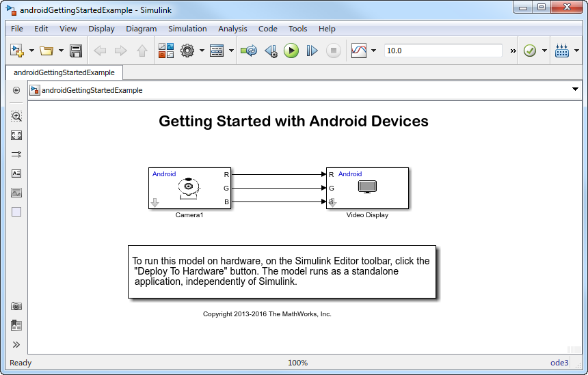The image size is (588, 375).
Task: Open the Code menu
Action: [x=268, y=29]
